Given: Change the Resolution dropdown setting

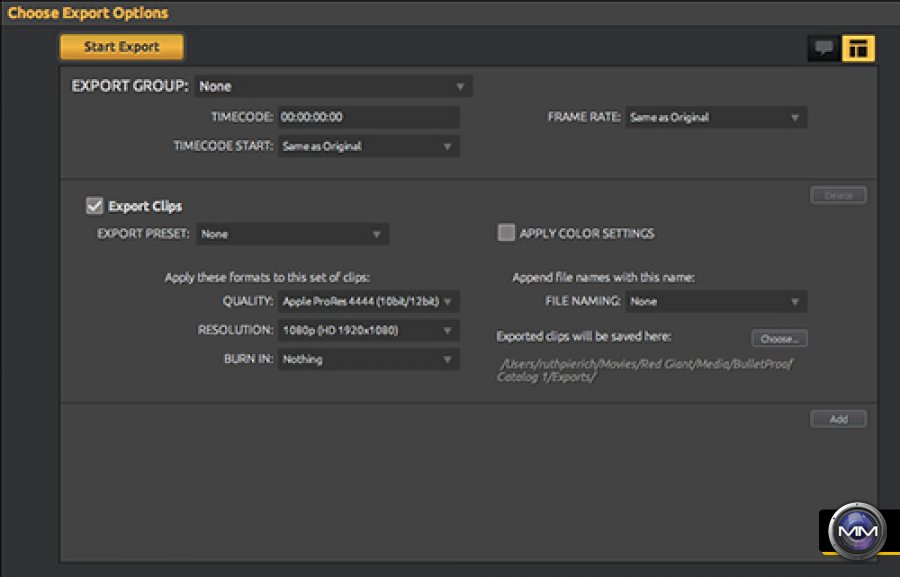Looking at the screenshot, I should pos(368,330).
